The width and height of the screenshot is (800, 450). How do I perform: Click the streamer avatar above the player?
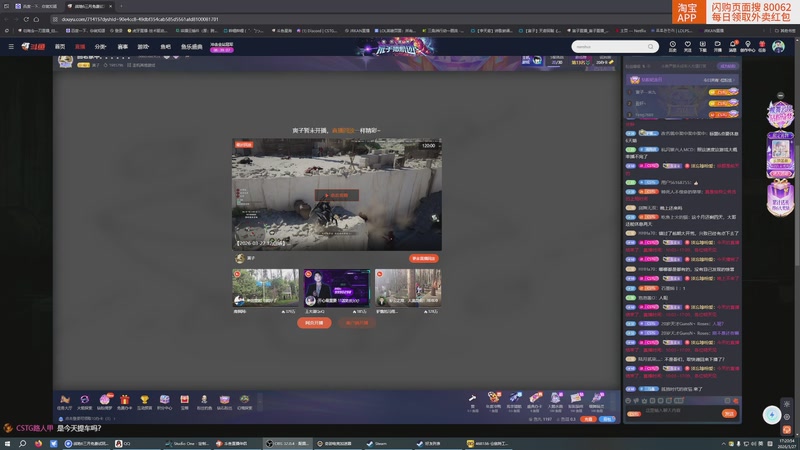[65, 62]
